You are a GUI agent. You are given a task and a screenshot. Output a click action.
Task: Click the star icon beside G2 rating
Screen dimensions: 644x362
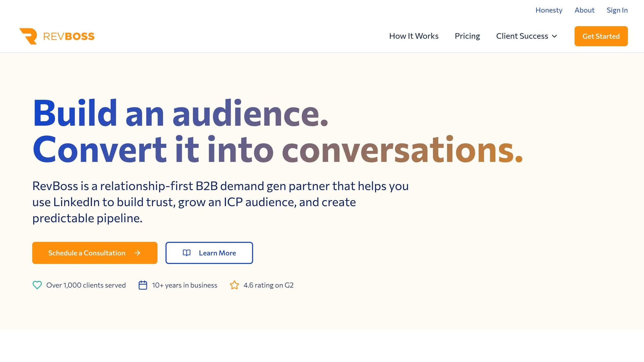click(234, 285)
